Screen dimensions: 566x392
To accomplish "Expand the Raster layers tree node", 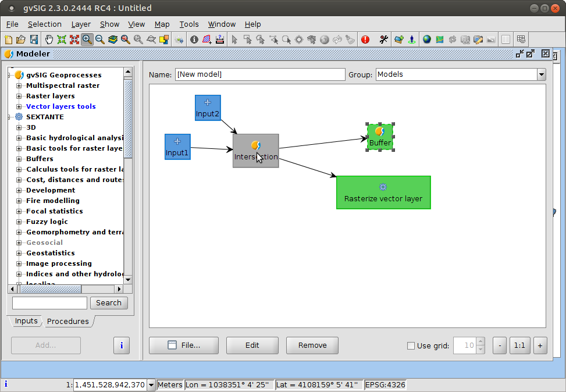I will 19,96.
